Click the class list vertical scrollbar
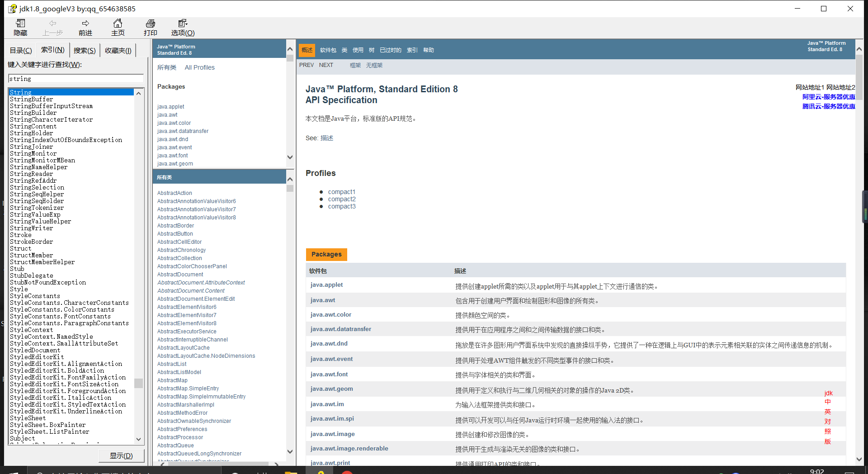The height and width of the screenshot is (474, 868). tap(290, 188)
